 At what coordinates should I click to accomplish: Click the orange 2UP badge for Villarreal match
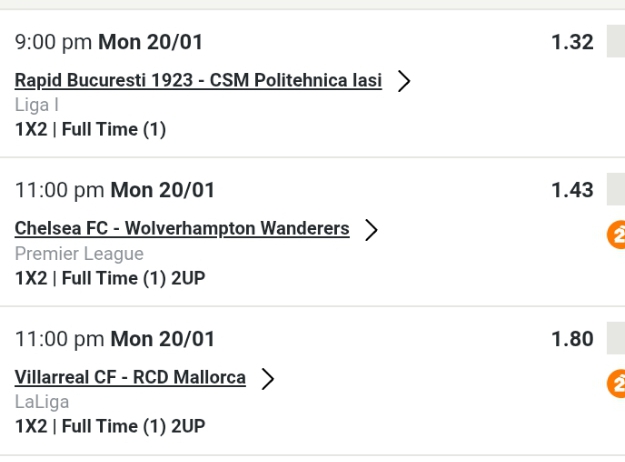[617, 384]
